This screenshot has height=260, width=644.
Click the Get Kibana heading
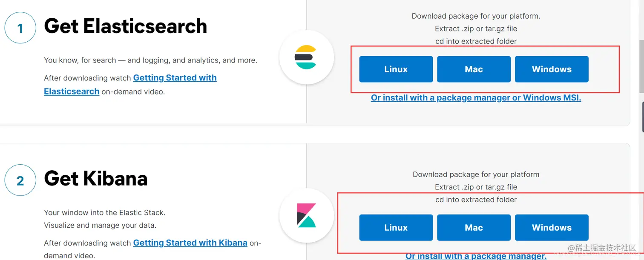tap(96, 178)
